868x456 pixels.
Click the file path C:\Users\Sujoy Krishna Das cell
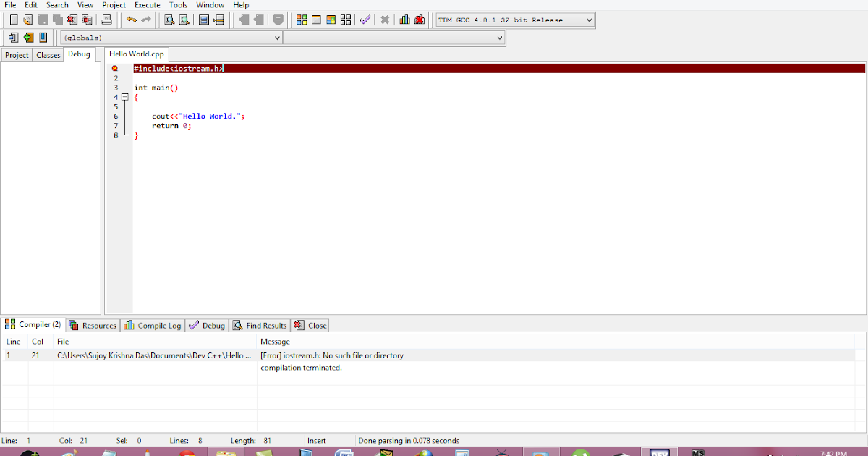pos(154,355)
